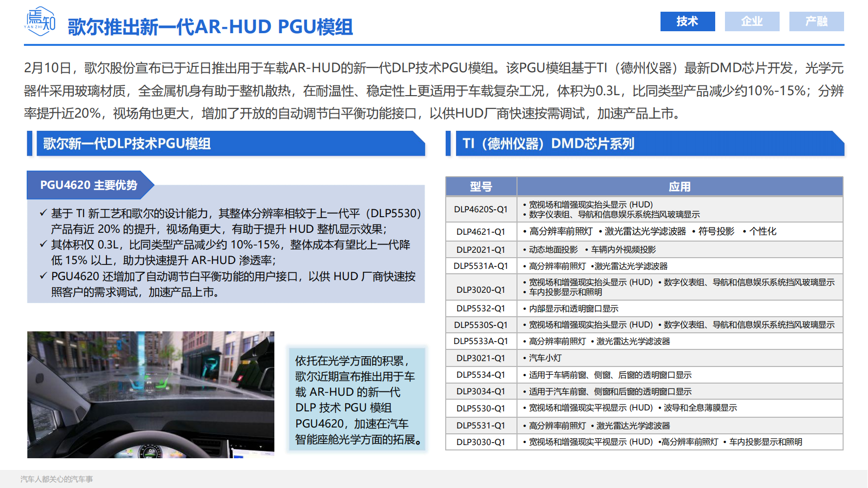Switch to the 企业 tab
The image size is (868, 488).
752,21
